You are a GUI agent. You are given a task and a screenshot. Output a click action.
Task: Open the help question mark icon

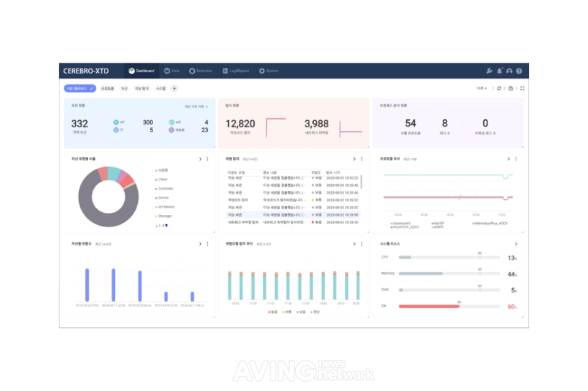tap(519, 71)
